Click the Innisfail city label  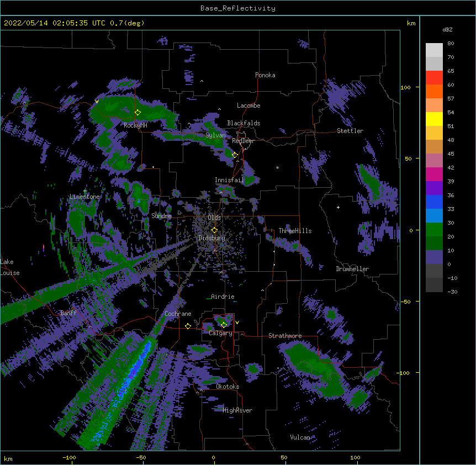tap(229, 180)
